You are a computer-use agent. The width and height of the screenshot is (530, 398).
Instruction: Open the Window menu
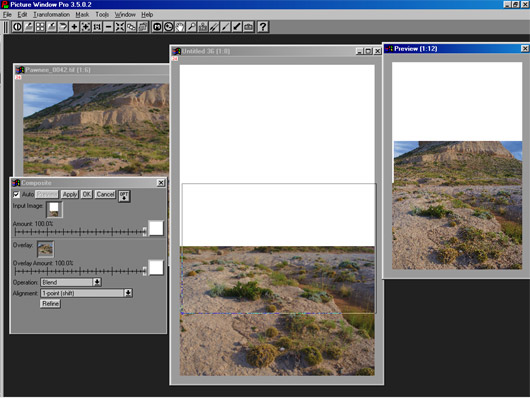click(x=125, y=15)
